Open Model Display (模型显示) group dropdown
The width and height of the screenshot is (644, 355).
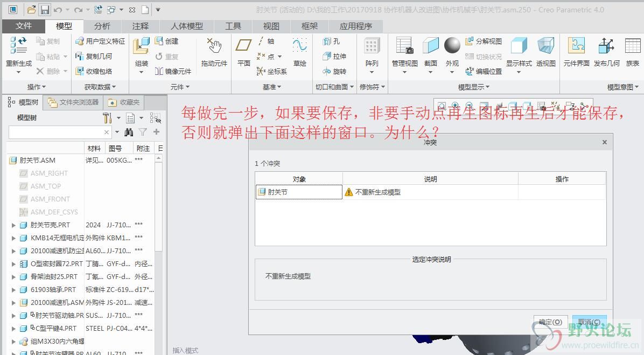(473, 87)
